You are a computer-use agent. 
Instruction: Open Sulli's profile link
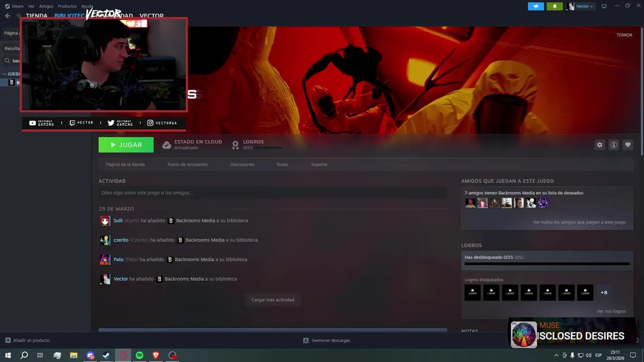pos(118,220)
